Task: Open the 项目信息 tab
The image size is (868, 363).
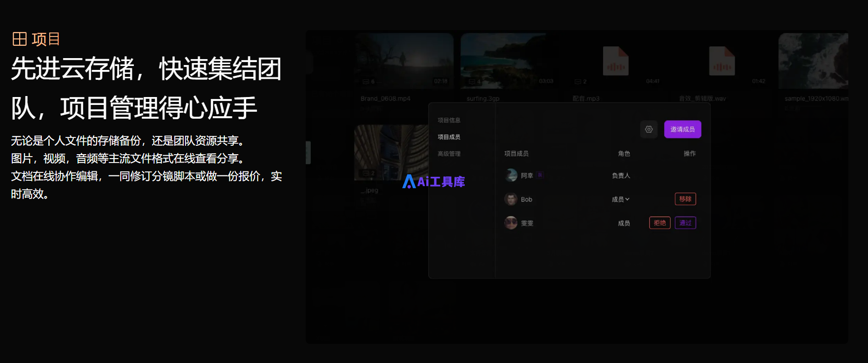Action: tap(449, 120)
